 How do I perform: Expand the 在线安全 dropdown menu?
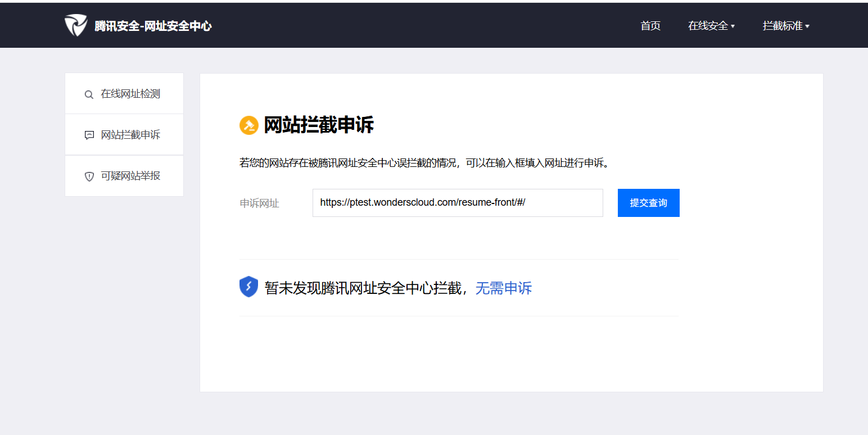711,26
